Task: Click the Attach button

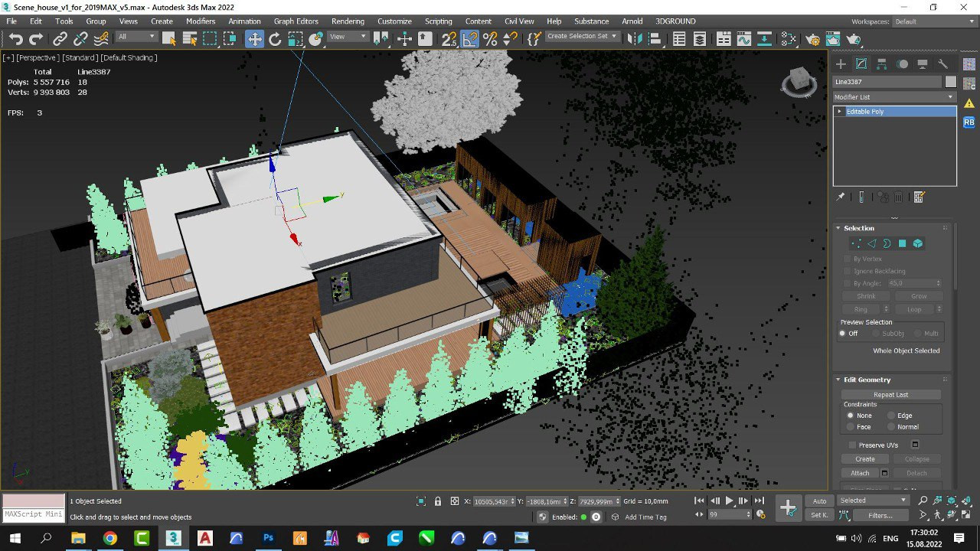Action: click(x=860, y=473)
